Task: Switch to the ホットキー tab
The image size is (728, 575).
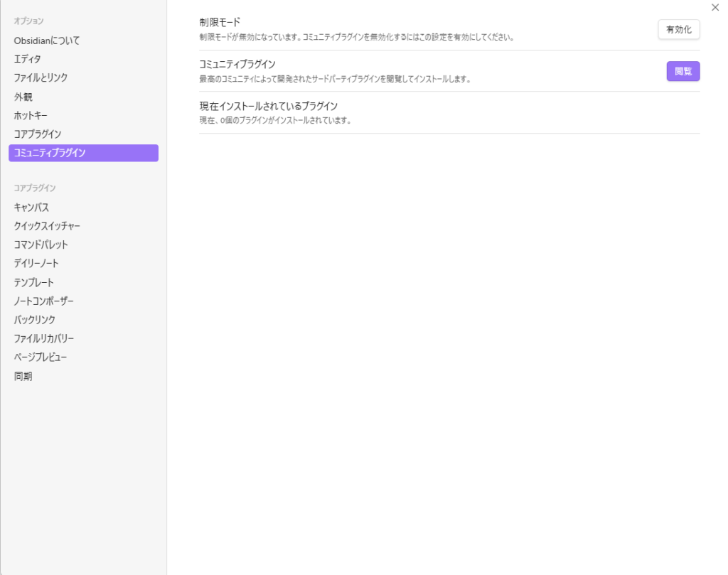Action: pyautogui.click(x=31, y=115)
